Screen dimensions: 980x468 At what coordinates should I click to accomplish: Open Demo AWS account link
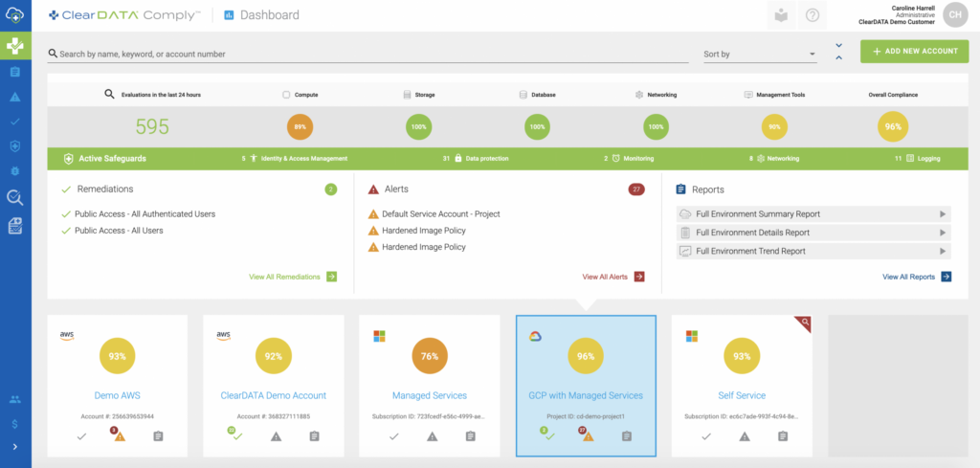[117, 395]
